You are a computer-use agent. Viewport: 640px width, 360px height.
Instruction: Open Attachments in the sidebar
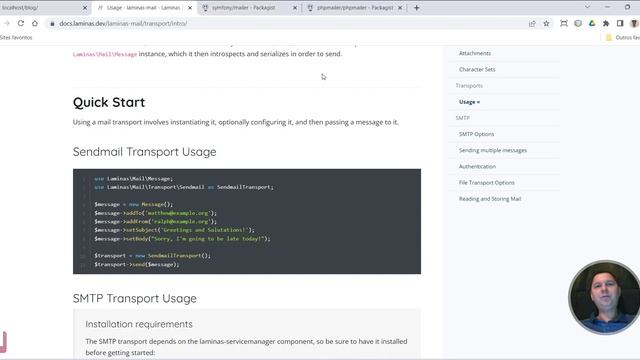pyautogui.click(x=475, y=53)
